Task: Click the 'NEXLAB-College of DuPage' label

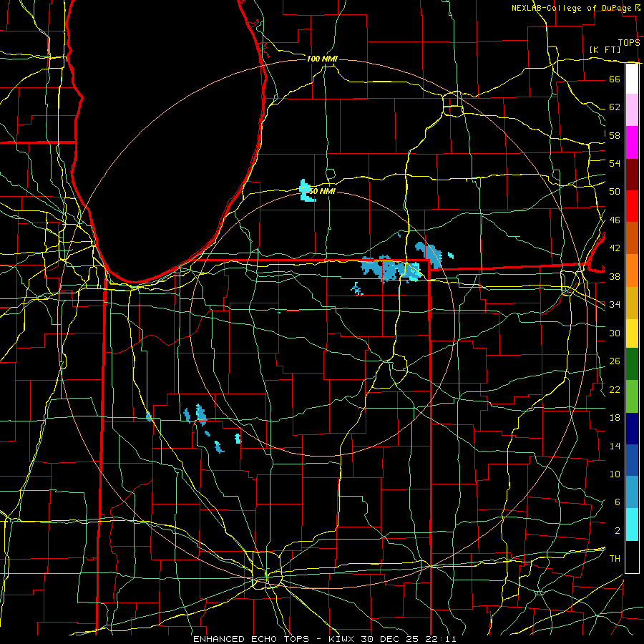Action: 572,8
